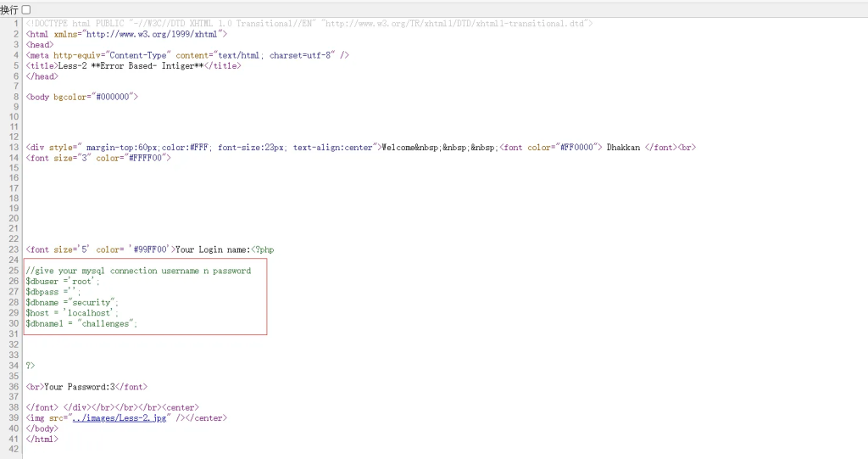Click the word Dhakkan in line 13

623,148
